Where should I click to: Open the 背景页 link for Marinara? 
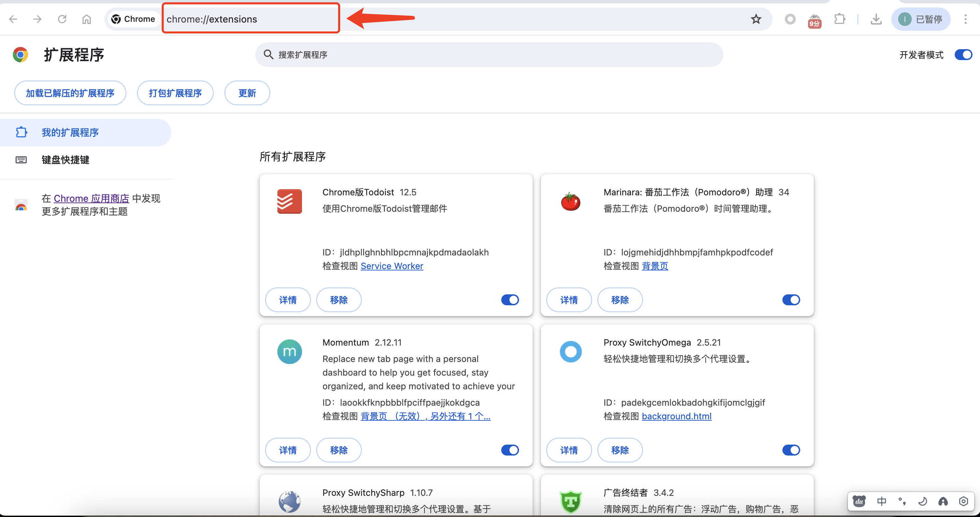tap(655, 266)
